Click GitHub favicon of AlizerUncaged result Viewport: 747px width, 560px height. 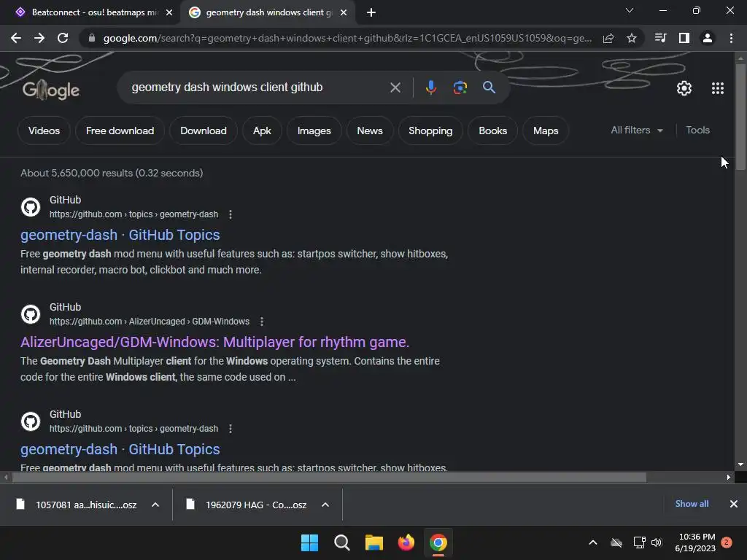(x=31, y=314)
